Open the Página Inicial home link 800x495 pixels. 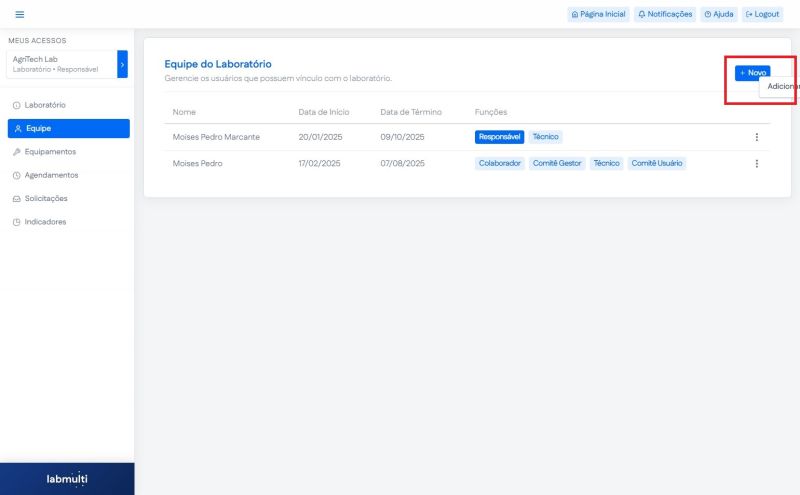(x=598, y=14)
